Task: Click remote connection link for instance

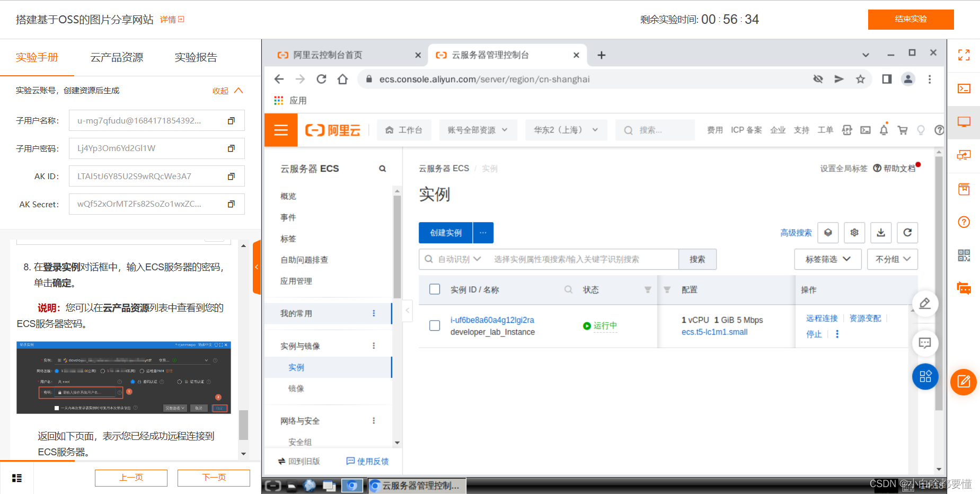Action: click(x=822, y=318)
